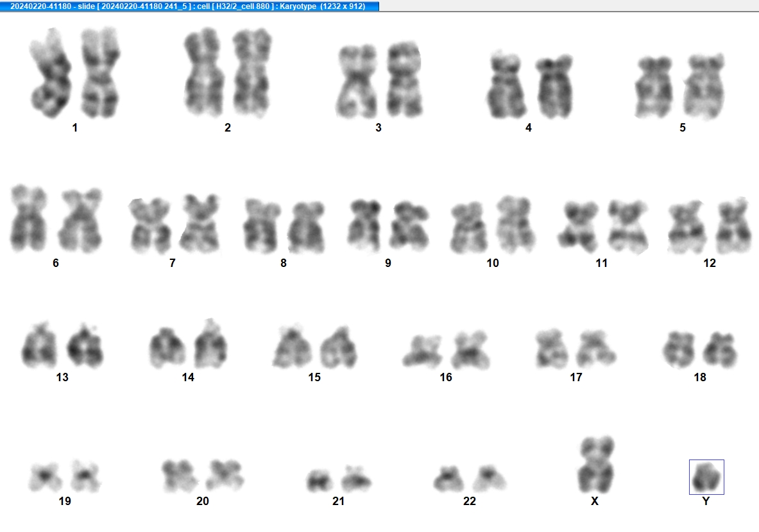Screen dimensions: 759x532
Task: Select the left chromosome 7 homolog
Action: click(149, 226)
